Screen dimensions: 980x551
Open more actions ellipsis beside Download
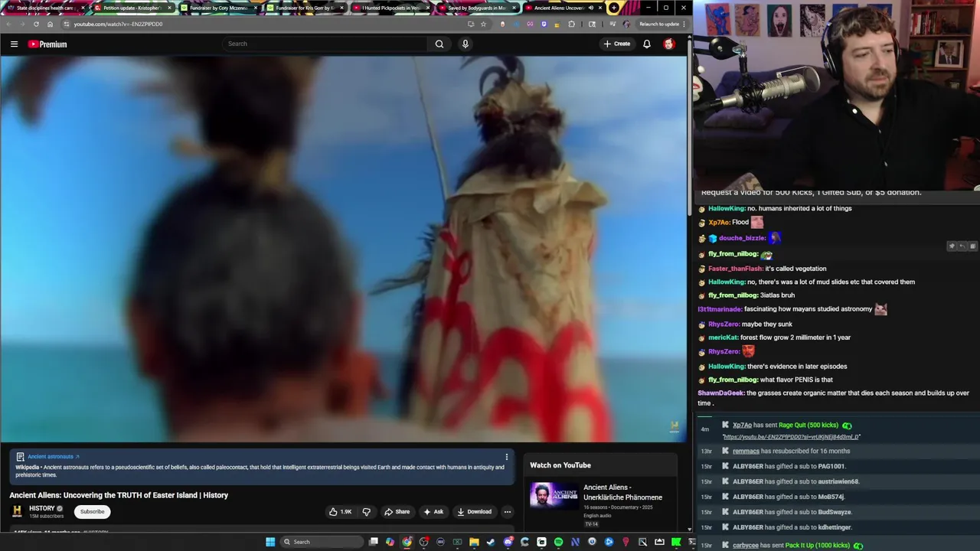(507, 511)
